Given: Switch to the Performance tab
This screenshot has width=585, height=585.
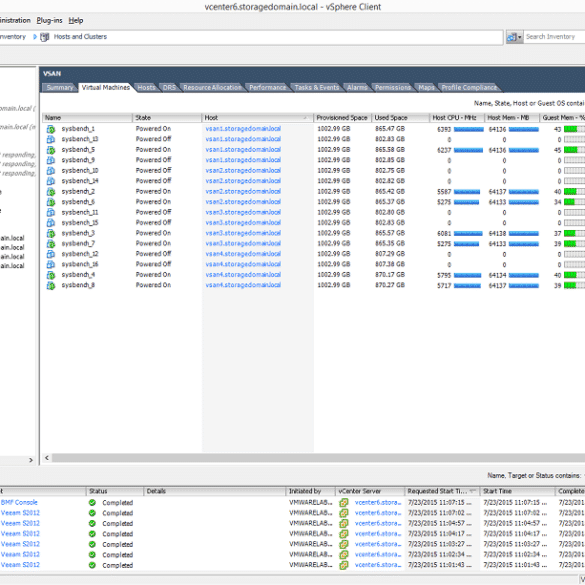Looking at the screenshot, I should [x=268, y=88].
